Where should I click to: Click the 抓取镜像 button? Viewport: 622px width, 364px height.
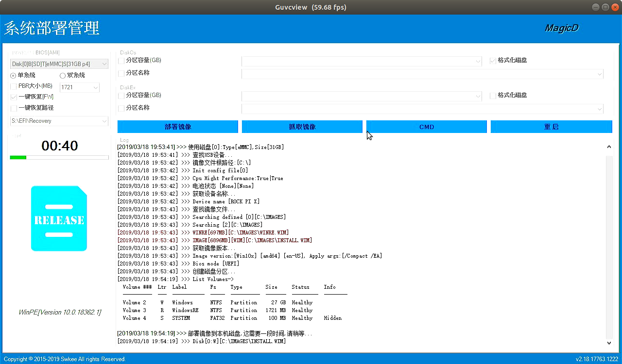click(x=302, y=127)
